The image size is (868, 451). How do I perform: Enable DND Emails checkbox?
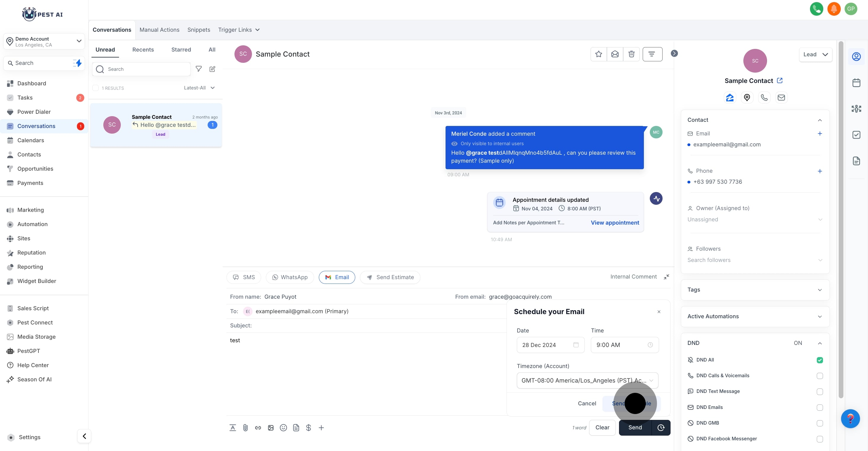click(819, 407)
